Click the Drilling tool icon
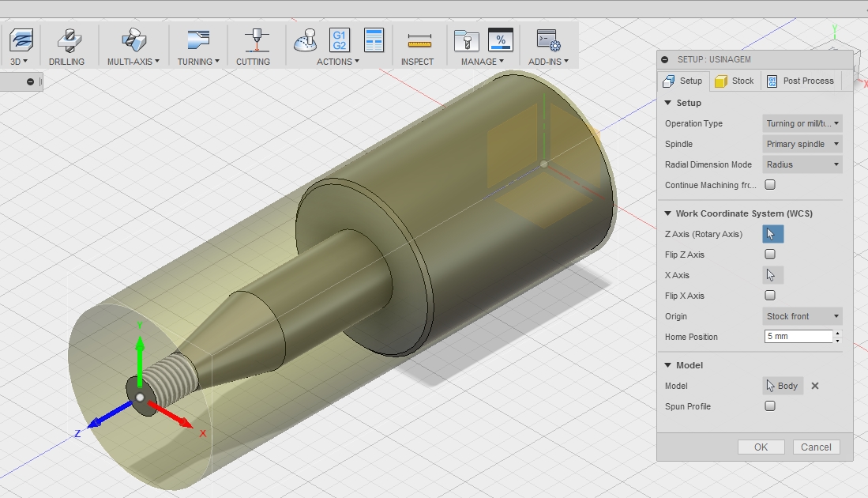 pos(66,40)
